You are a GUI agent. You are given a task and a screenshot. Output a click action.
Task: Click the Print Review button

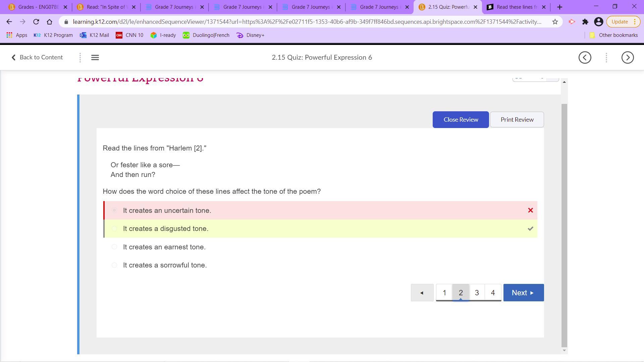pos(517,120)
